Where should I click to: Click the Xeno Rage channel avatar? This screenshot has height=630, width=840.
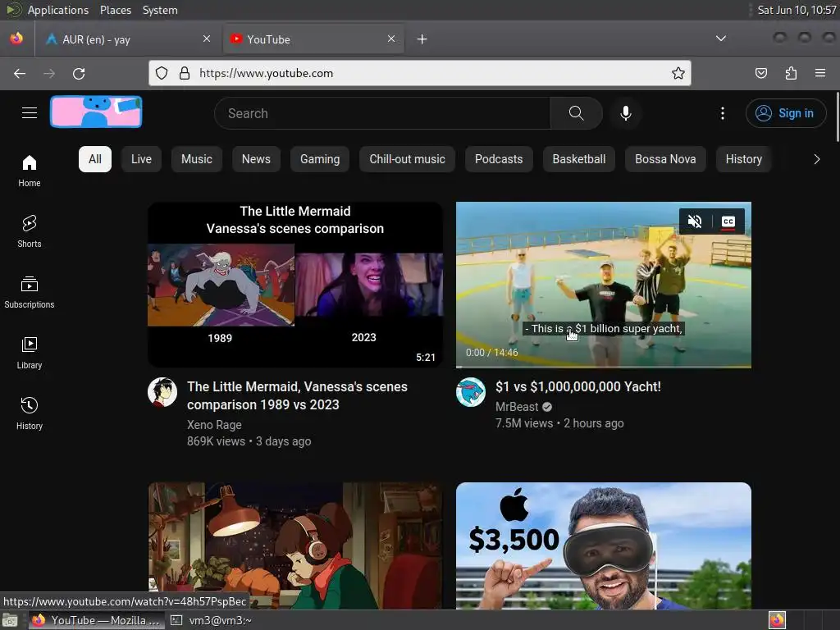click(x=162, y=392)
